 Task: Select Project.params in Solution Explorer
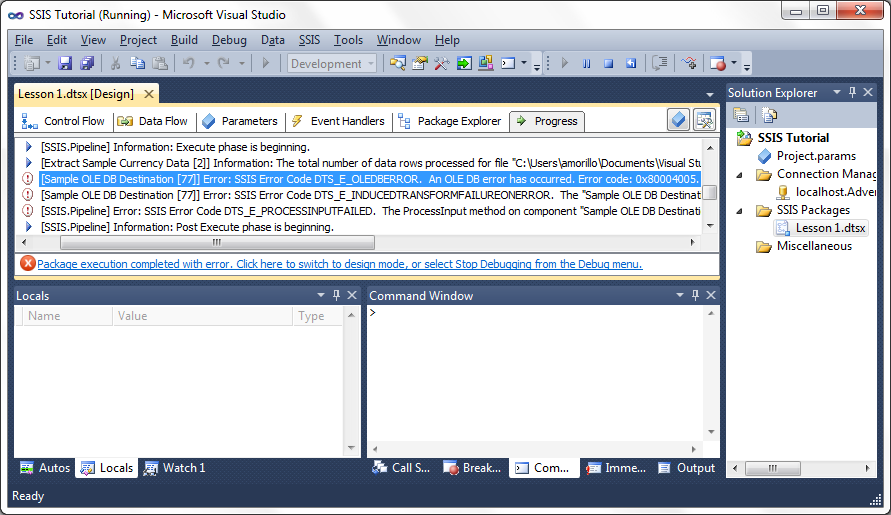coord(807,156)
